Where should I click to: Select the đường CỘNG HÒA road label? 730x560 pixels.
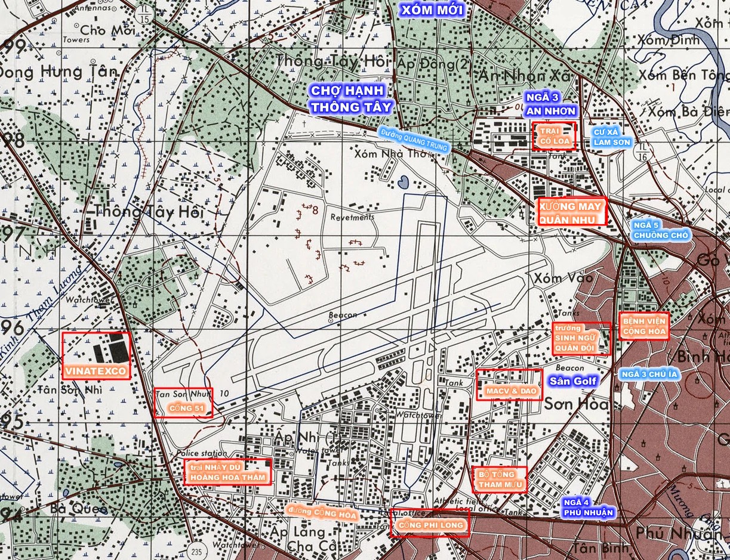click(322, 513)
